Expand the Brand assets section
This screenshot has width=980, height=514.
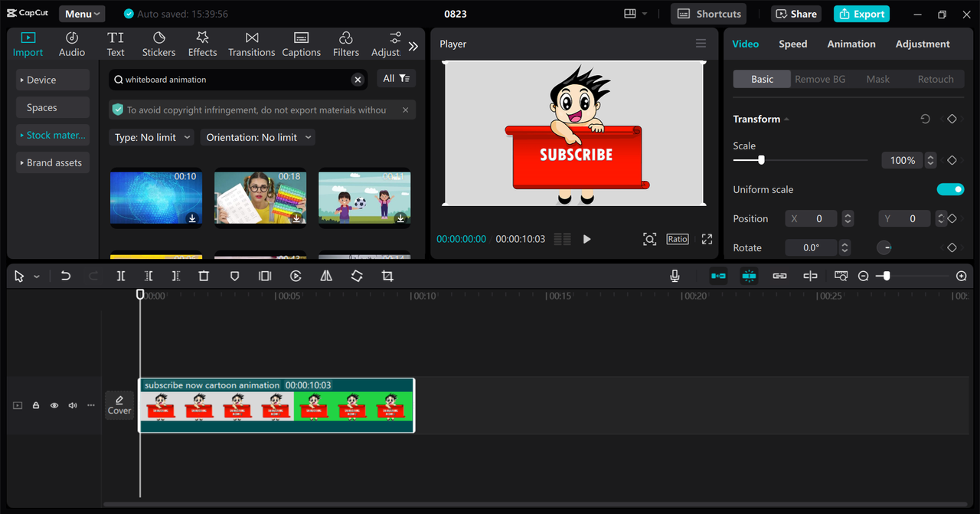click(x=52, y=162)
